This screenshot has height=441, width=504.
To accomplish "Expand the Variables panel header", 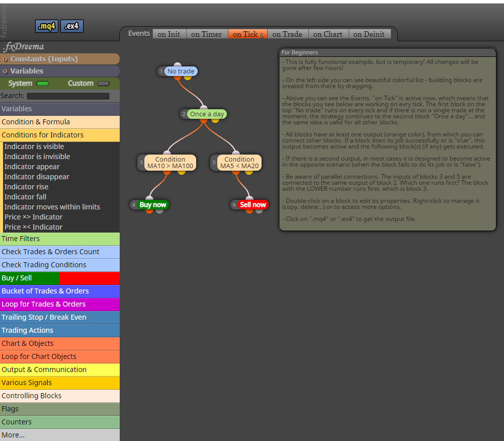I will pos(60,71).
